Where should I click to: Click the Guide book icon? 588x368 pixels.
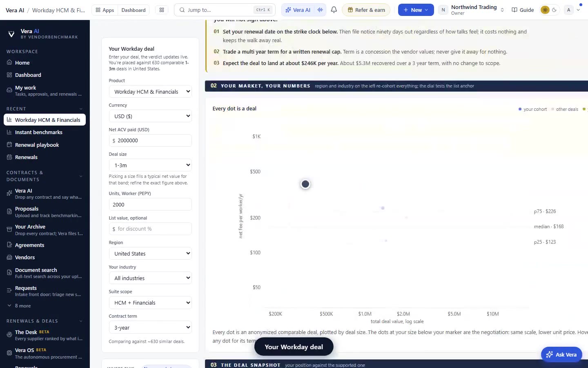point(514,10)
